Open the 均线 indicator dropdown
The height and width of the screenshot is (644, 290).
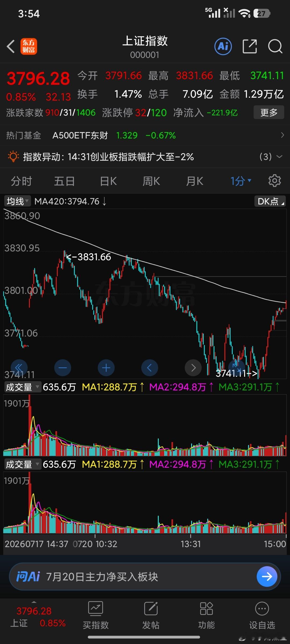17,201
